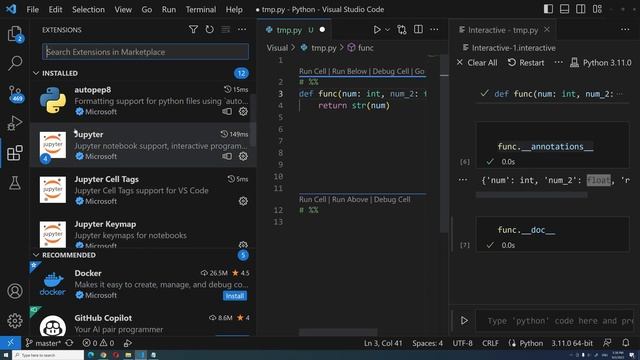Open the run dropdown arrow beside play button
The height and width of the screenshot is (360, 640).
pyautogui.click(x=387, y=29)
